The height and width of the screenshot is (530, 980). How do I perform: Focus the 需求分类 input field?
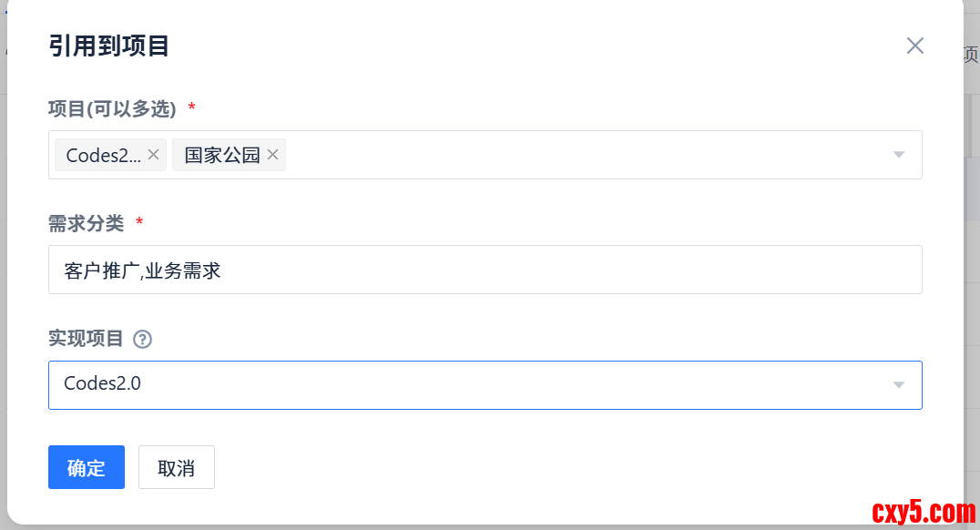coord(485,270)
